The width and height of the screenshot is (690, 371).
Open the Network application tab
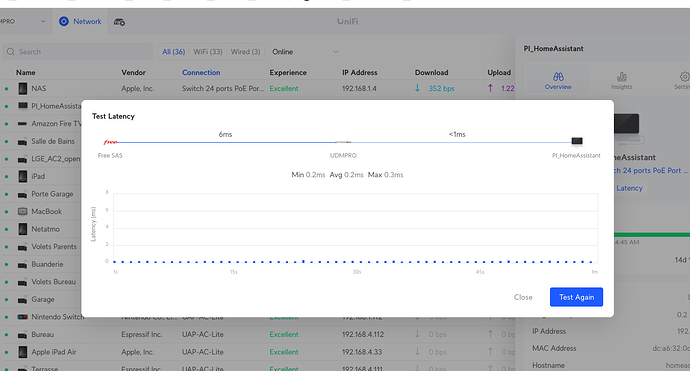pyautogui.click(x=80, y=21)
